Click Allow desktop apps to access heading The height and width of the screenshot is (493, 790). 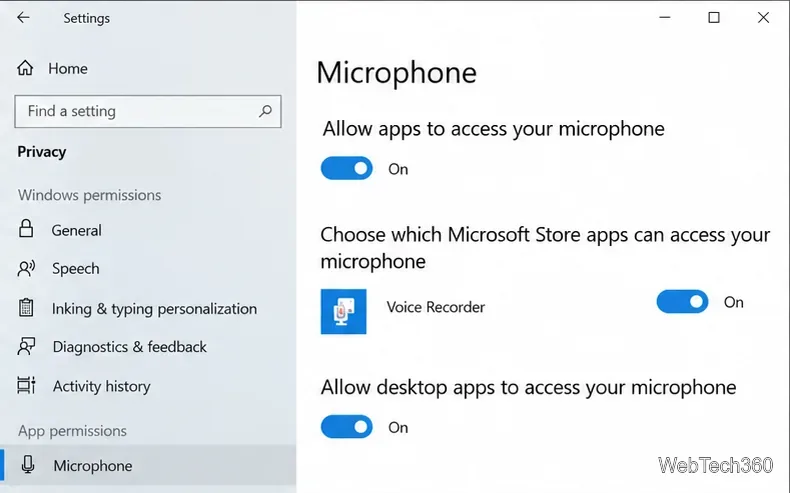pos(529,388)
